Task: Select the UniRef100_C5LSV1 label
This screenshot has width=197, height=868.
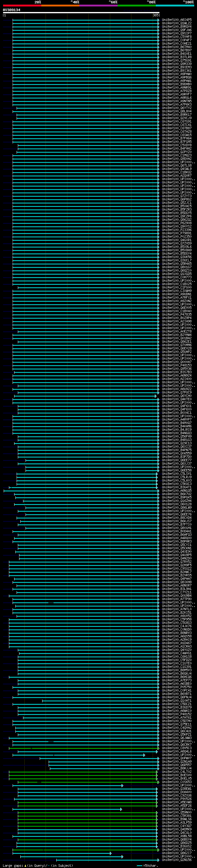Action: (x=177, y=474)
